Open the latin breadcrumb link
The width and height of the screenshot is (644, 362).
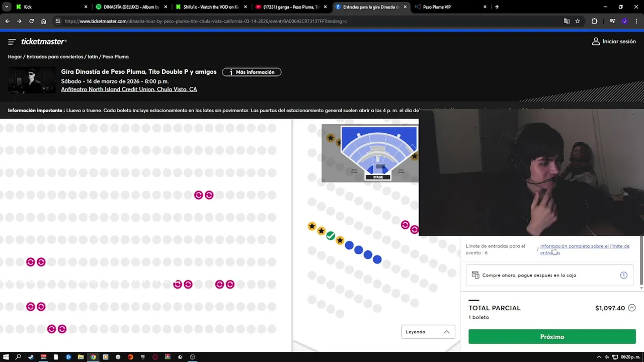[93, 57]
